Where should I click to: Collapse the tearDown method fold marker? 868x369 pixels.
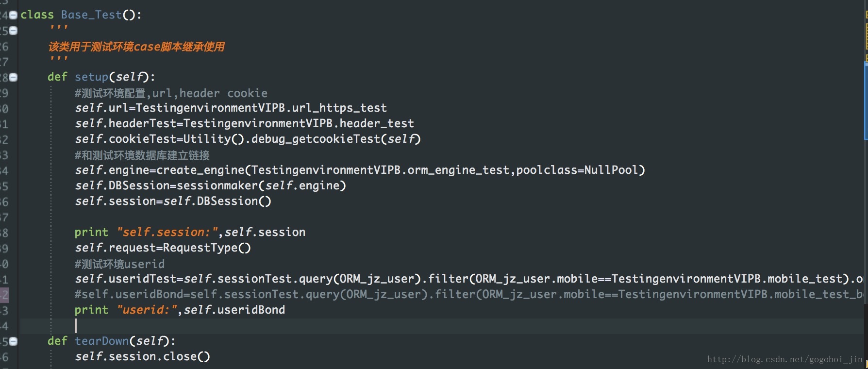pyautogui.click(x=13, y=341)
